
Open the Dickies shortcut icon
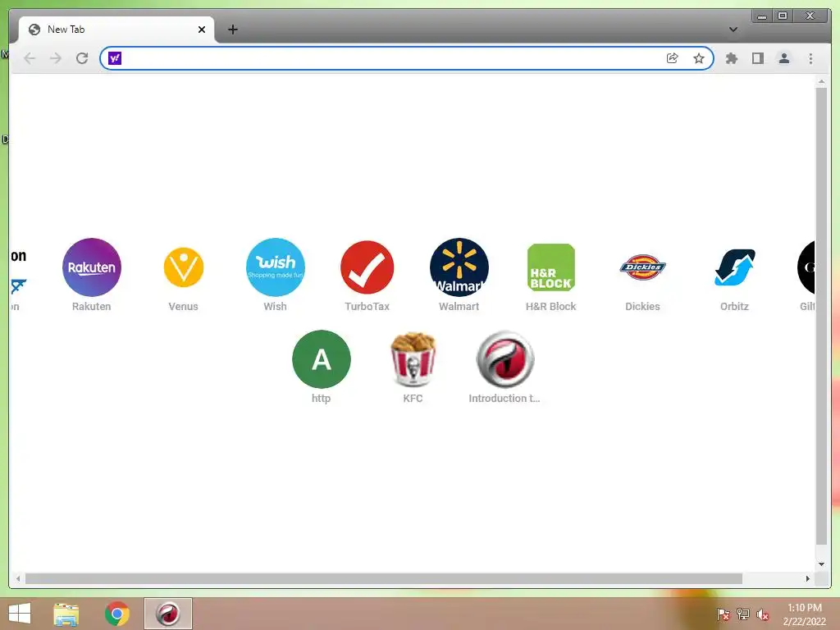pyautogui.click(x=642, y=267)
